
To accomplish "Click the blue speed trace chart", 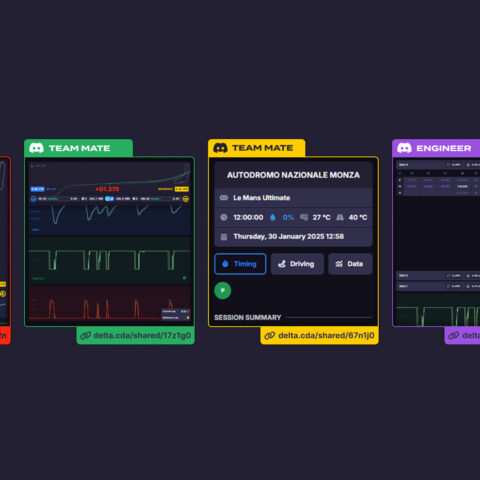I will click(109, 219).
